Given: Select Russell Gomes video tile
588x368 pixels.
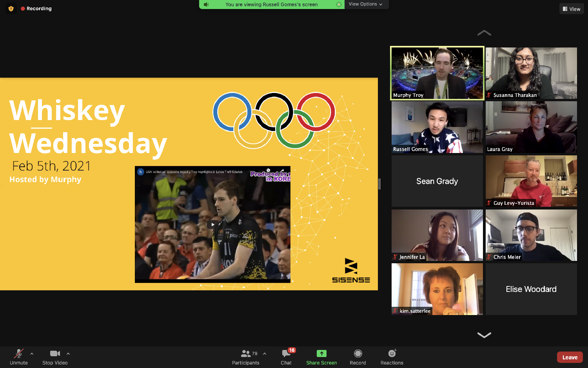Looking at the screenshot, I should click(437, 127).
